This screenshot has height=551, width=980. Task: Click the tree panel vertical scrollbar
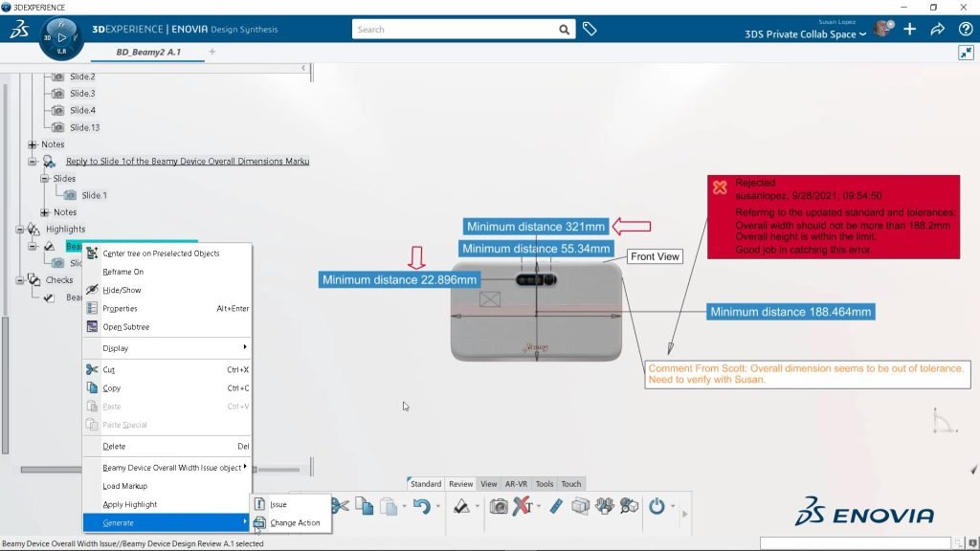point(5,385)
